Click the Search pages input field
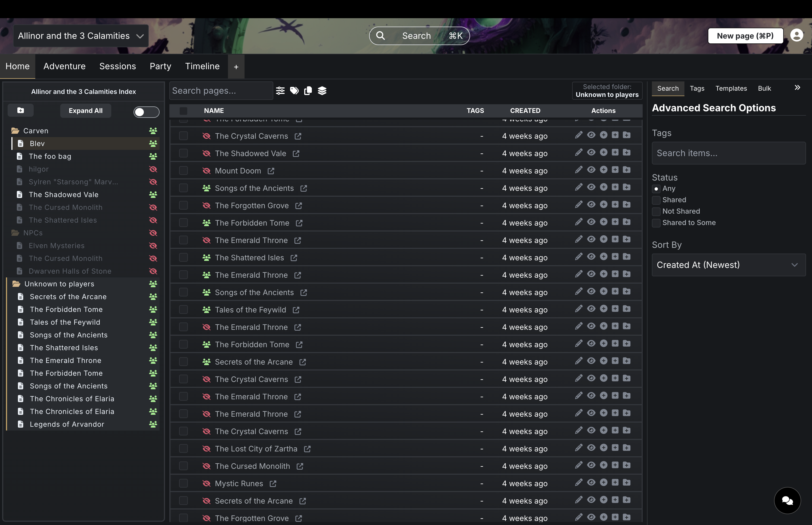The height and width of the screenshot is (525, 812). (221, 91)
